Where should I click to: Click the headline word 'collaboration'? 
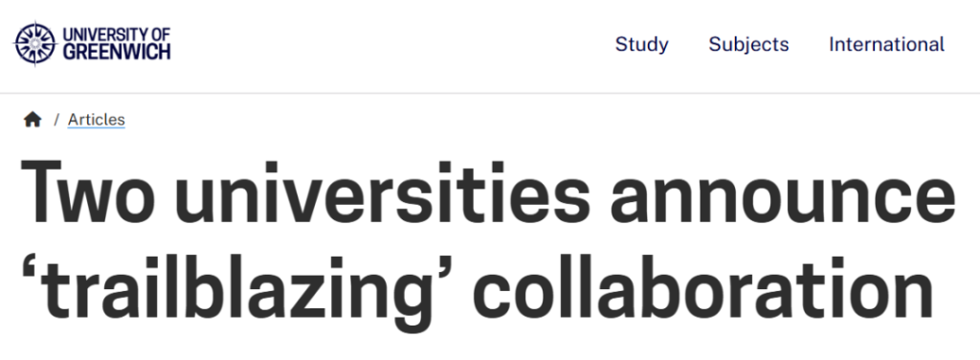pos(703,286)
